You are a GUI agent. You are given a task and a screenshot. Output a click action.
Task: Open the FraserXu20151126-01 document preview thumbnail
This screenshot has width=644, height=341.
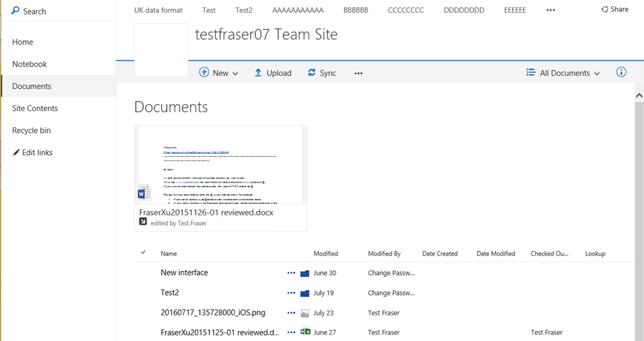(x=221, y=165)
